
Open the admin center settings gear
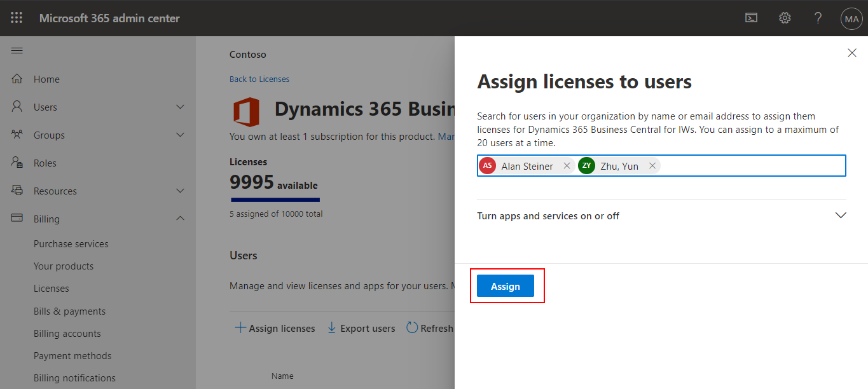(784, 18)
